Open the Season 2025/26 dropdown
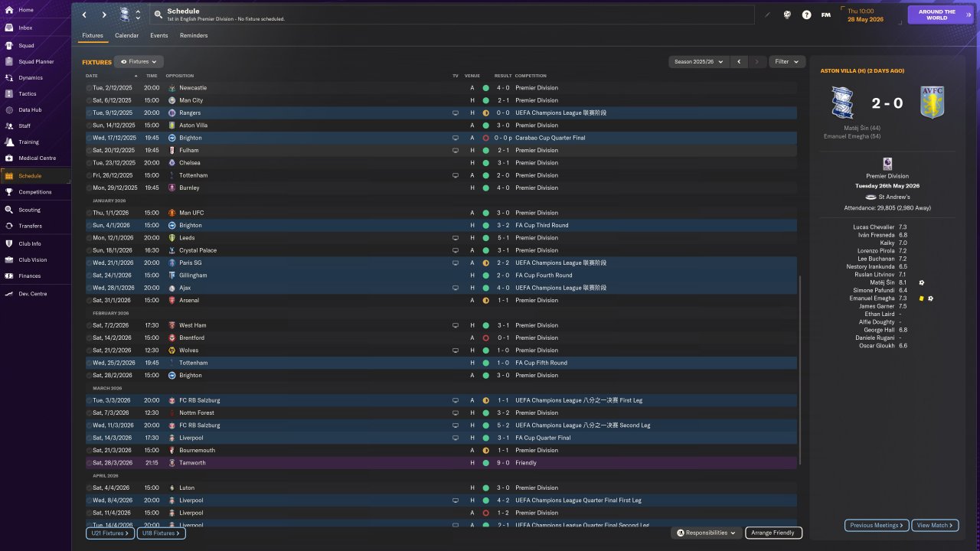 [x=698, y=61]
